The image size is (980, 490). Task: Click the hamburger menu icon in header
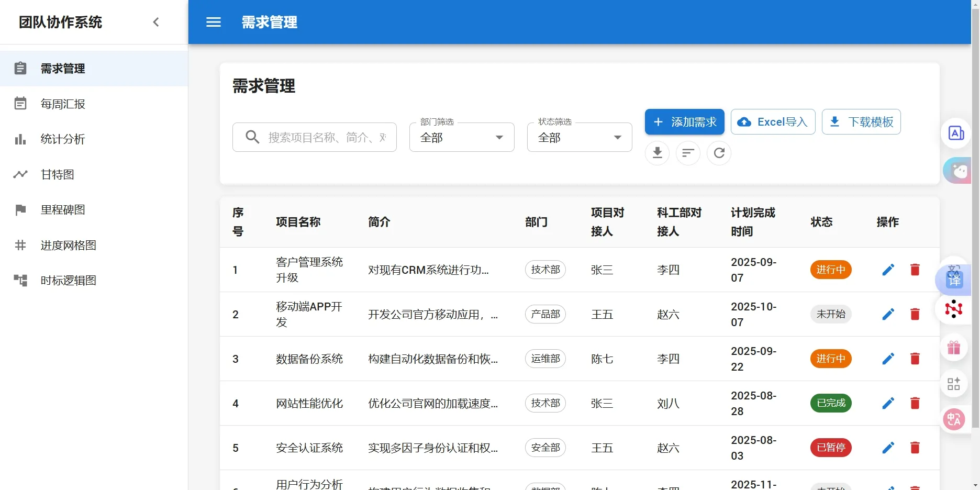pos(213,22)
